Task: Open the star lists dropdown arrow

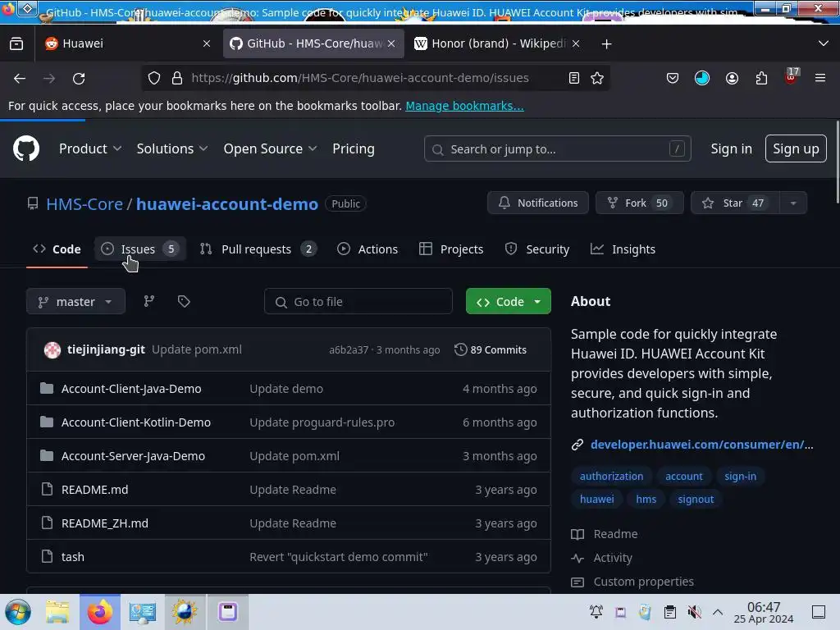Action: click(793, 203)
